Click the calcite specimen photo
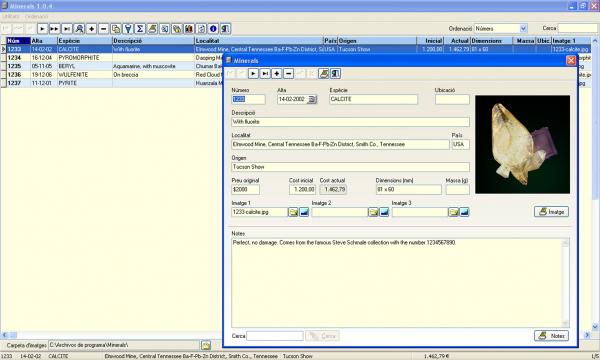 coord(522,144)
